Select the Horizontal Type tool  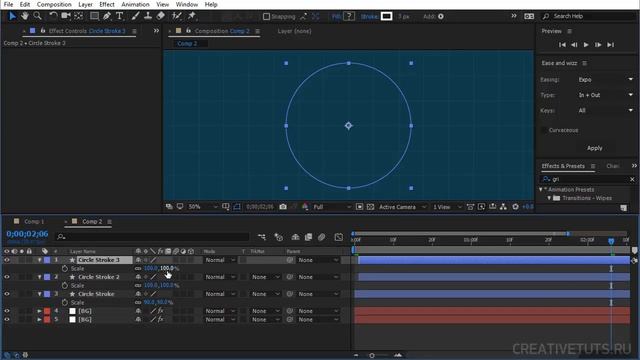point(120,16)
